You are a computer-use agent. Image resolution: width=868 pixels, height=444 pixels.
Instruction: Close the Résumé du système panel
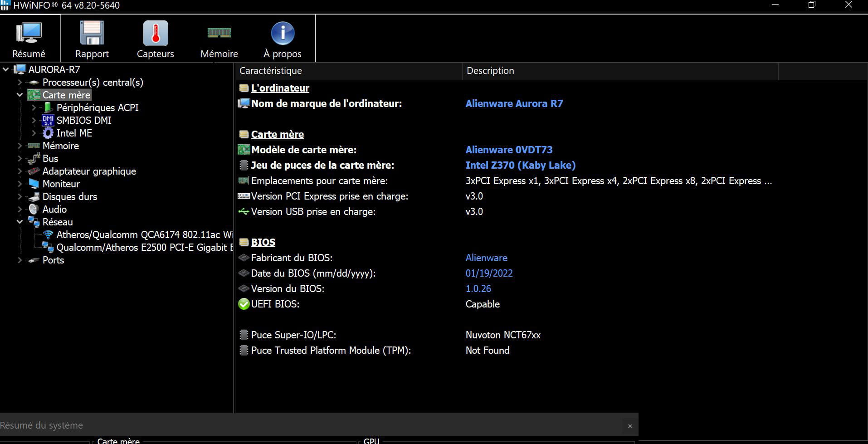point(630,426)
